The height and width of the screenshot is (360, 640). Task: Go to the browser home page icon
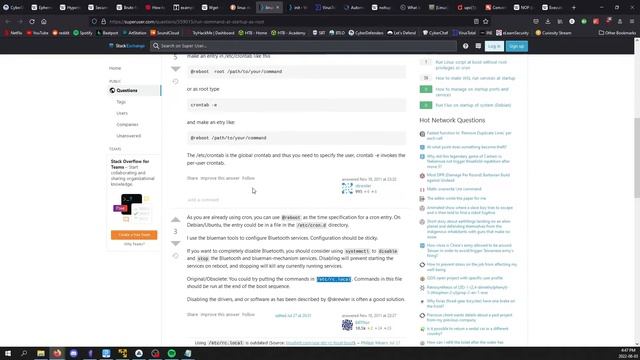44,22
